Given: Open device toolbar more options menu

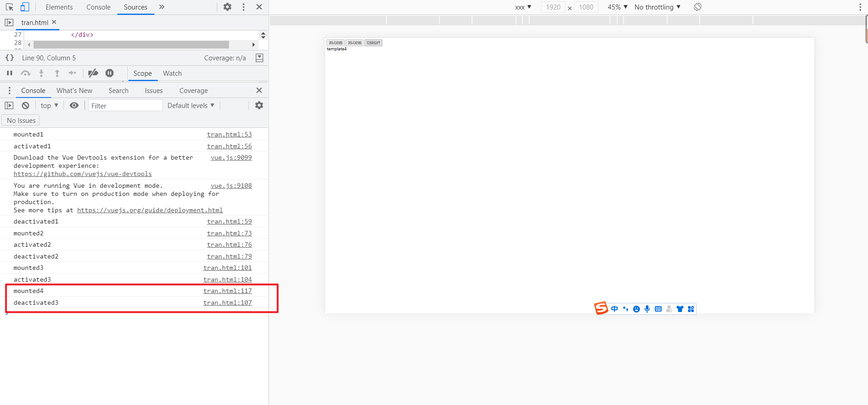Looking at the screenshot, I should pos(860,7).
